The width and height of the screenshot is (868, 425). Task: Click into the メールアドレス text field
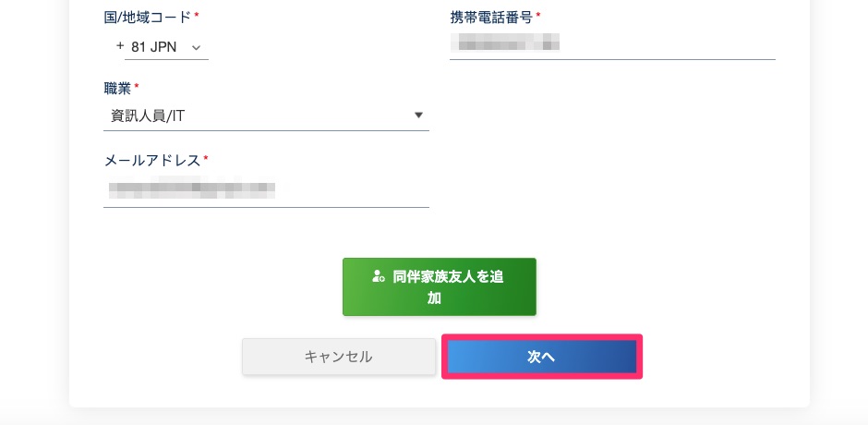(266, 190)
